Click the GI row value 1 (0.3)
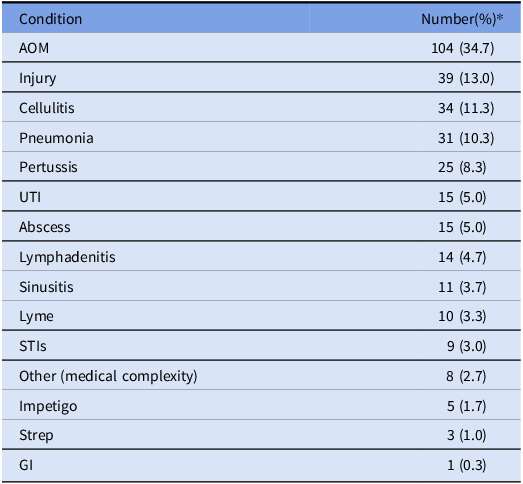 [x=467, y=465]
